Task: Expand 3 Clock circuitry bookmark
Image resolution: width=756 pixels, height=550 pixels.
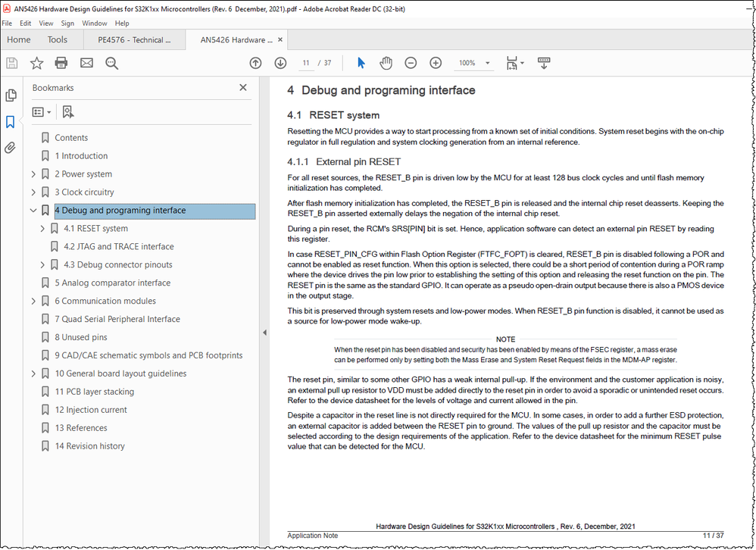Action: [x=33, y=192]
